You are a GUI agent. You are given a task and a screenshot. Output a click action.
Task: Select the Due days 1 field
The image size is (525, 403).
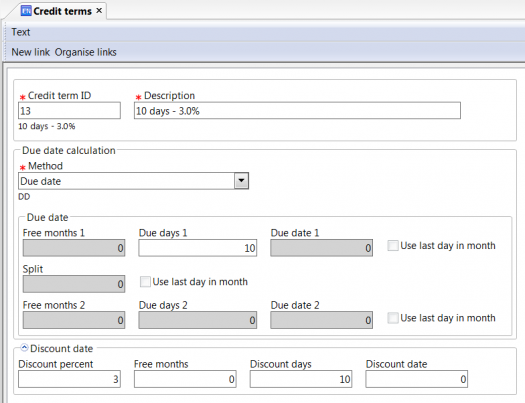click(198, 248)
